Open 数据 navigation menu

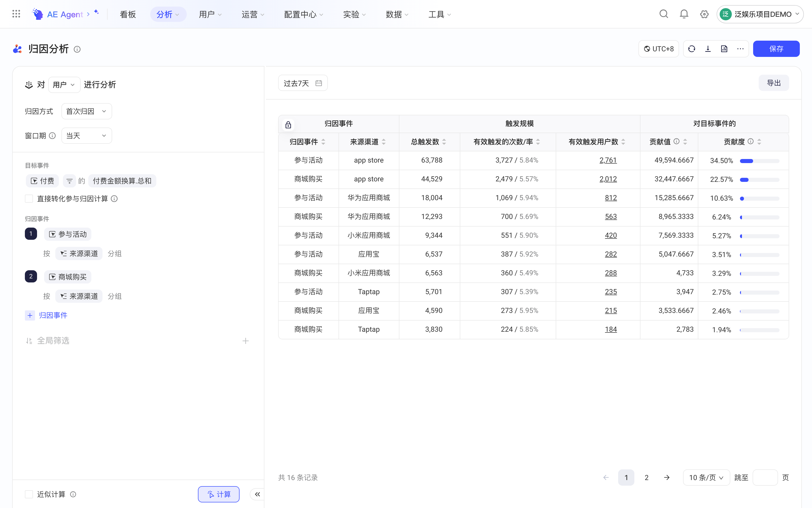pyautogui.click(x=397, y=14)
